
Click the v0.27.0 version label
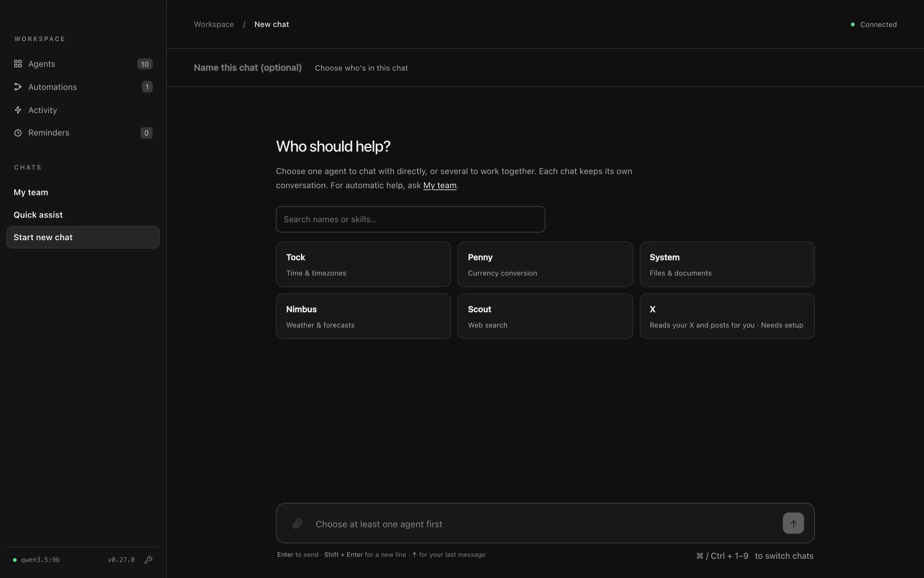[x=121, y=560]
